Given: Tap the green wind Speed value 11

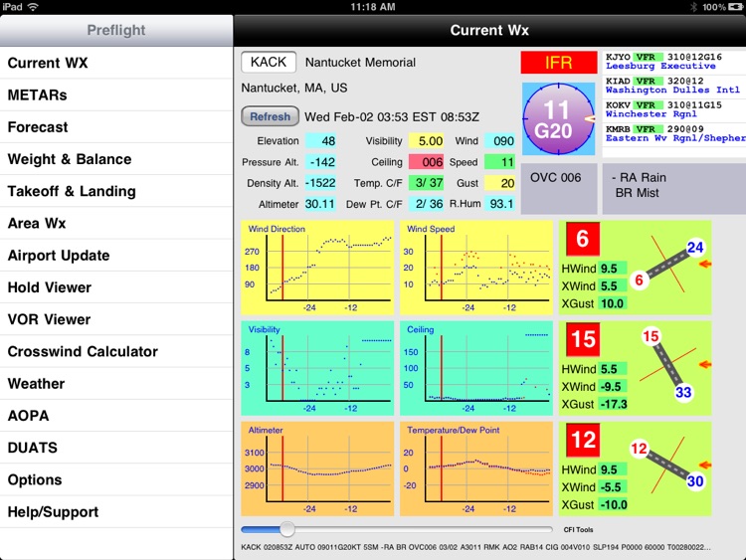Looking at the screenshot, I should tap(499, 162).
